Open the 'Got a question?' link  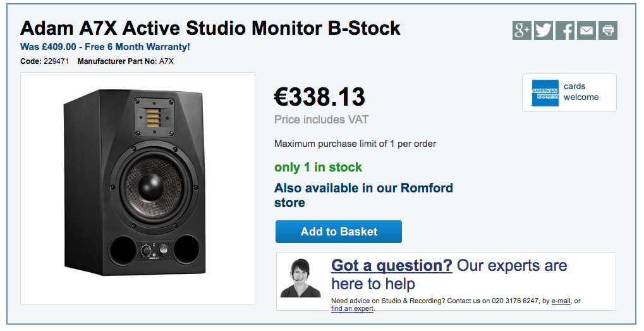391,265
